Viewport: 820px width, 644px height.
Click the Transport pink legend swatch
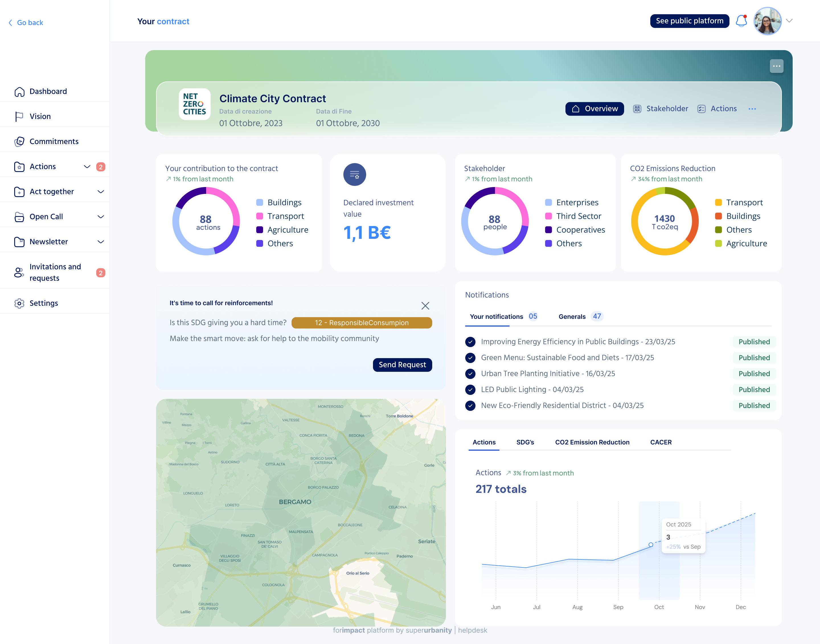click(x=259, y=216)
